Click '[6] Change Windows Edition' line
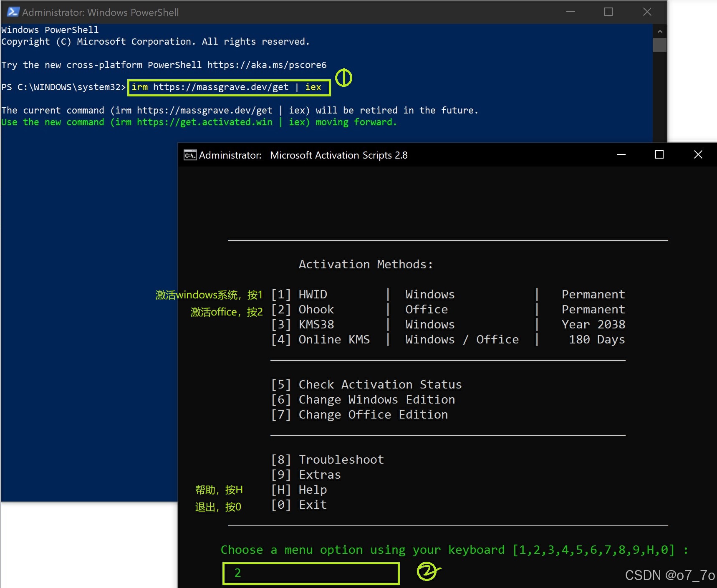 coord(363,399)
